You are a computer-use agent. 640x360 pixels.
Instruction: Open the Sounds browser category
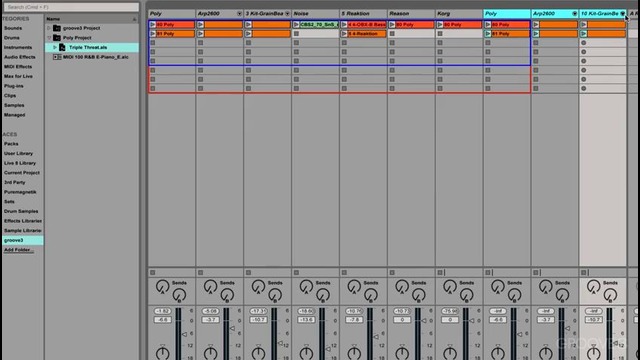(13, 28)
